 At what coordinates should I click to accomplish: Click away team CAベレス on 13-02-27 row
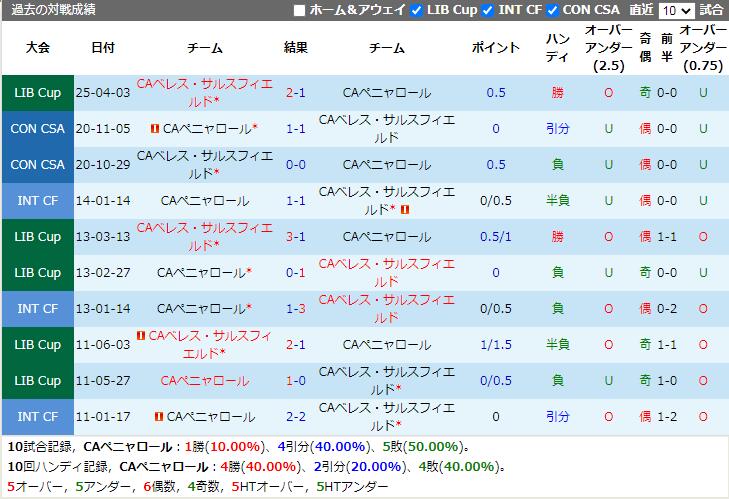387,273
